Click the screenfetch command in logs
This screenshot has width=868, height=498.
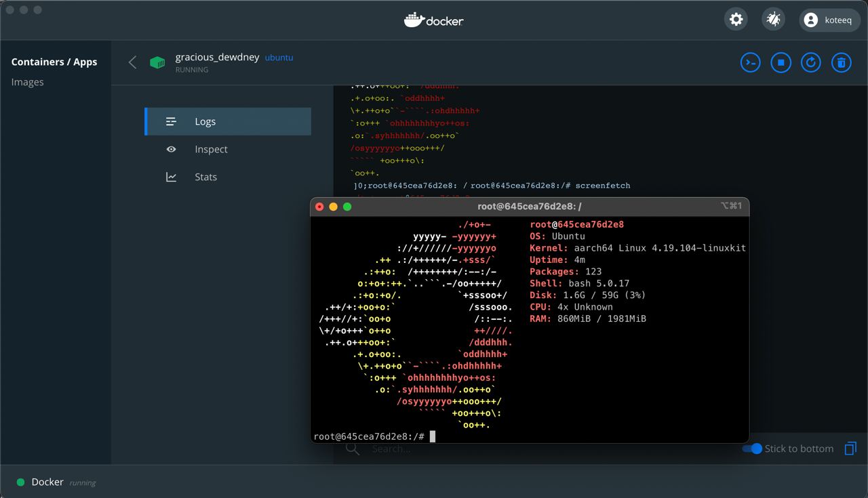[603, 186]
